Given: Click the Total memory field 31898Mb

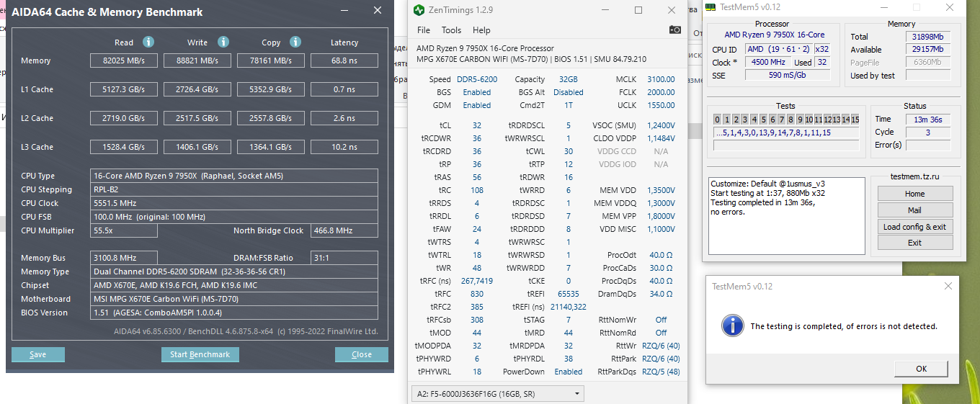Looking at the screenshot, I should click(928, 37).
